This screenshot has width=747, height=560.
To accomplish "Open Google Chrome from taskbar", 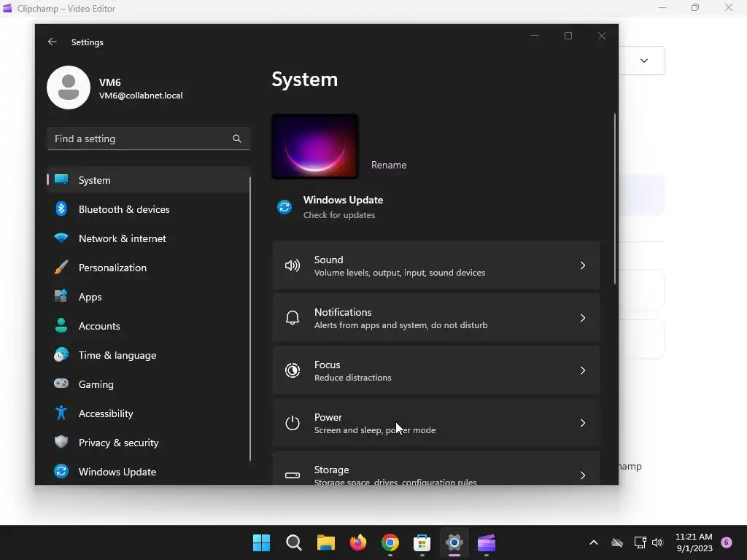I will [x=390, y=542].
